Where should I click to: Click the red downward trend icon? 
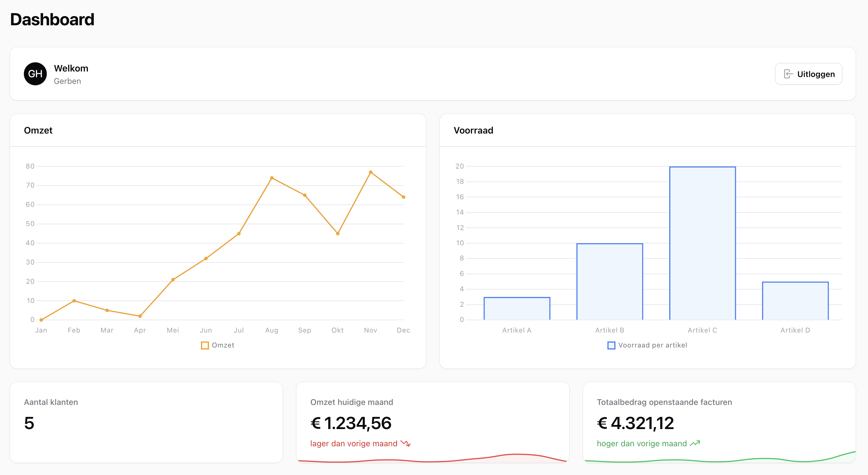[405, 443]
